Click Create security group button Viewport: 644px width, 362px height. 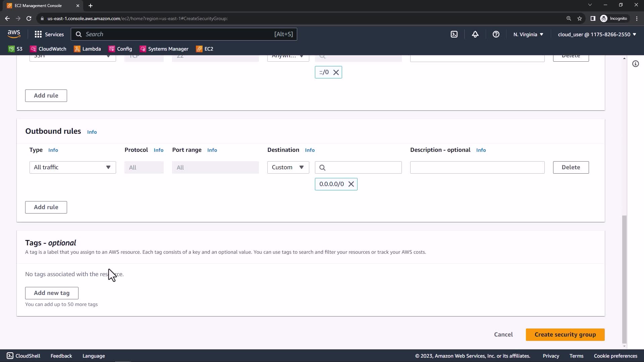click(565, 335)
